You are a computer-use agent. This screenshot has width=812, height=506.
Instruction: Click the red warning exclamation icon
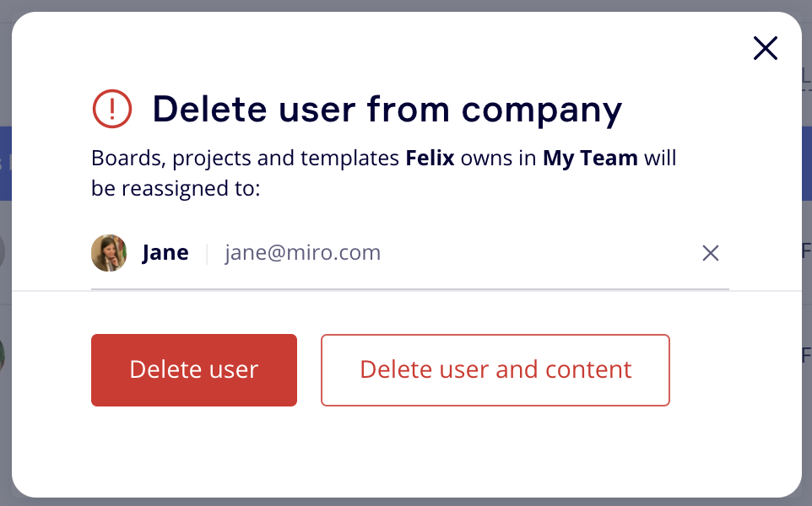tap(112, 109)
